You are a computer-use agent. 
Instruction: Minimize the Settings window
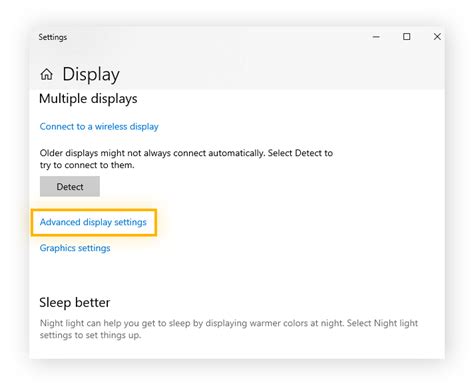(376, 37)
